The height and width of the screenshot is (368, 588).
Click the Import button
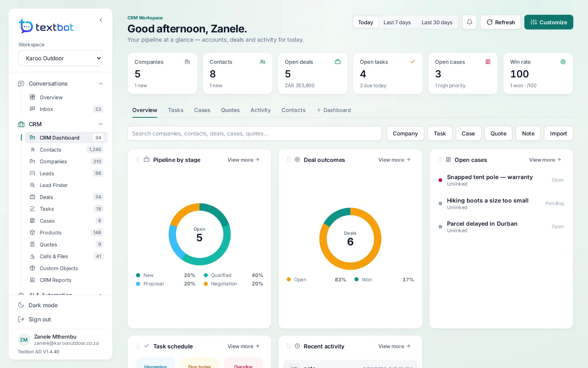[558, 134]
